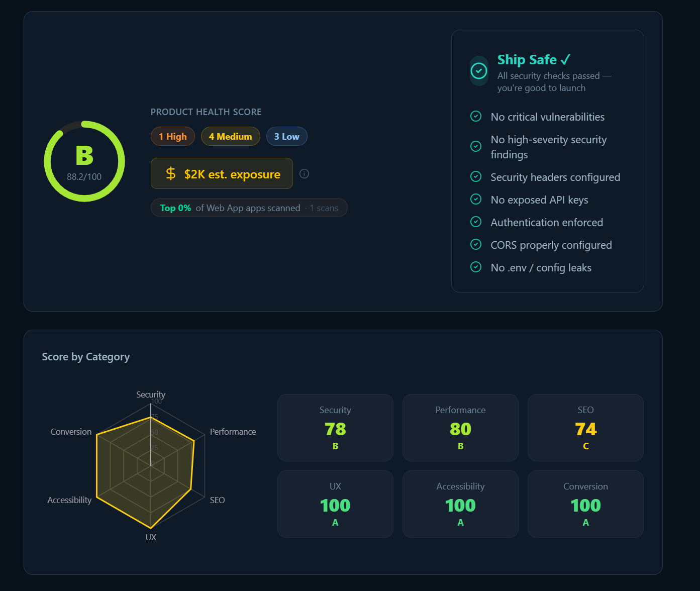Screen dimensions: 700x591
Task: Toggle the 3 Low severity filter pill
Action: pos(286,136)
